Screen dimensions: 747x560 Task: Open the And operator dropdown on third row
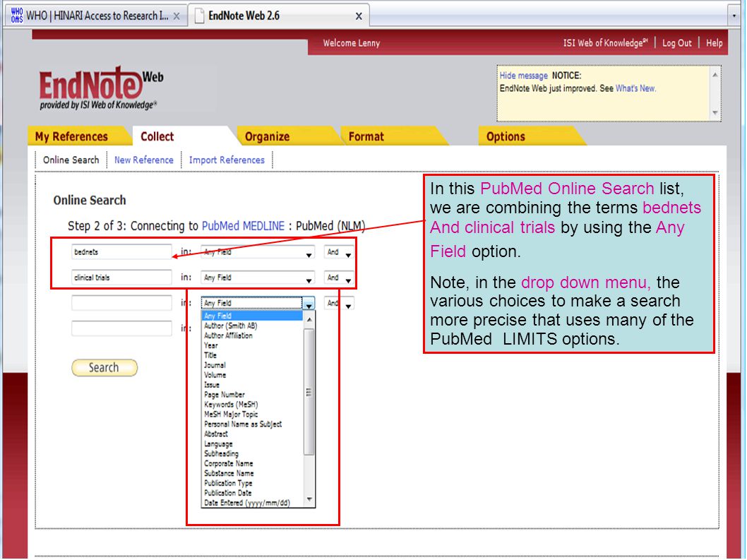(x=339, y=303)
